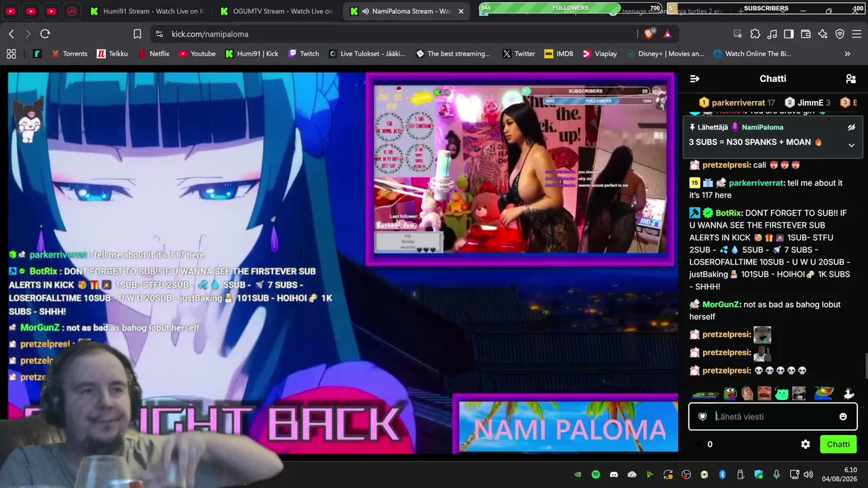868x488 pixels.
Task: Open Spotify from the system tray
Action: click(595, 474)
